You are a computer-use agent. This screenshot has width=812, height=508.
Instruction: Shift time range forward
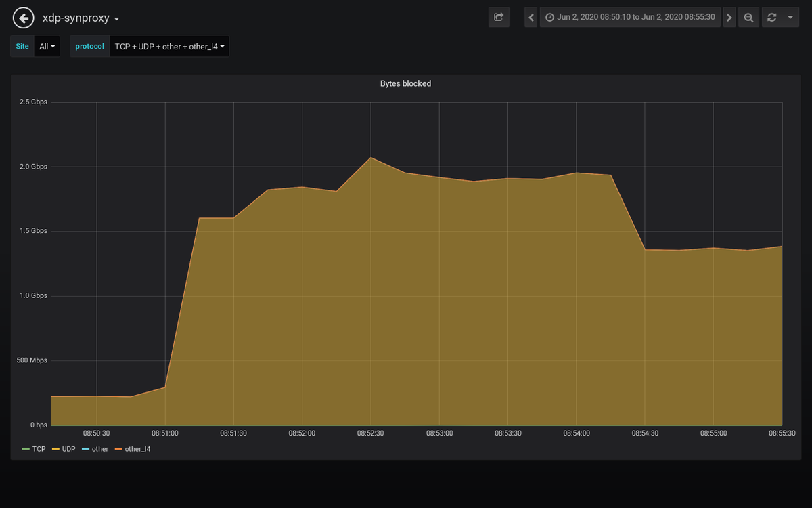tap(729, 17)
